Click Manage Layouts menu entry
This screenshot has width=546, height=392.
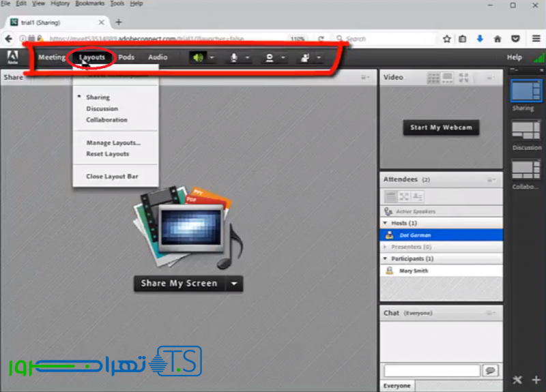[x=113, y=143]
